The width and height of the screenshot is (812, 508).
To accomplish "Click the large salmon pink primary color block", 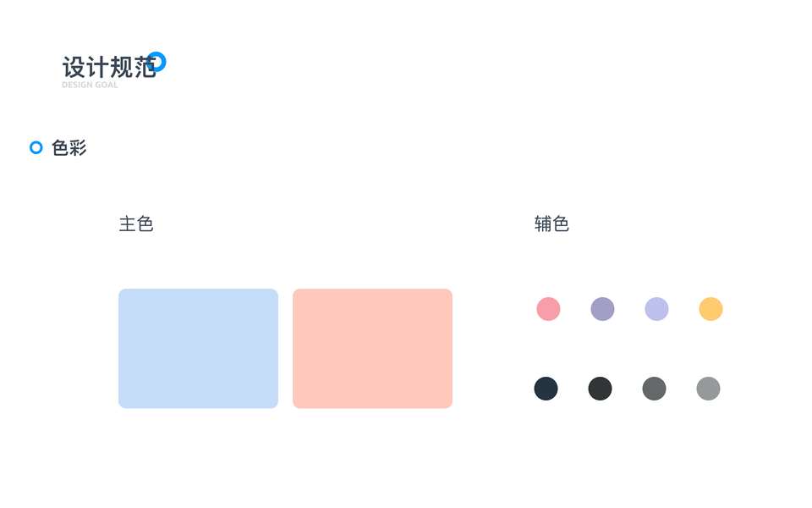I will click(x=372, y=348).
